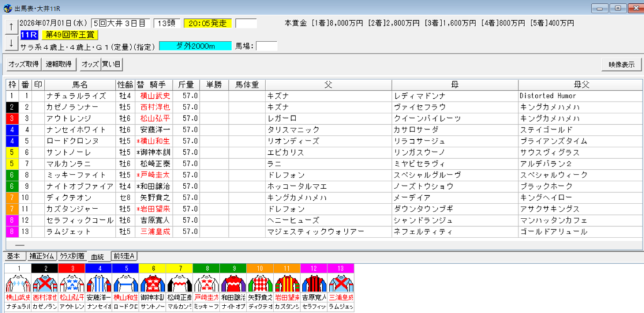Click the jockey silks icon for horse 12
644x313 pixels.
click(313, 283)
